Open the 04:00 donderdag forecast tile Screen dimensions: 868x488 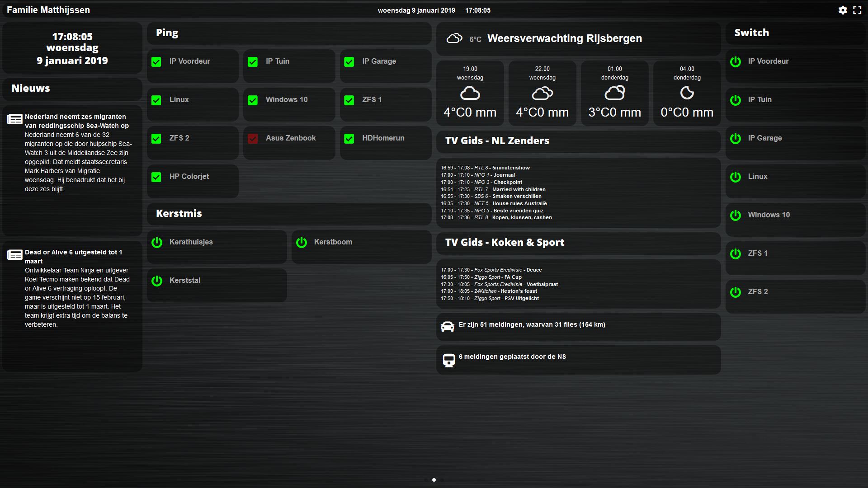pos(687,93)
